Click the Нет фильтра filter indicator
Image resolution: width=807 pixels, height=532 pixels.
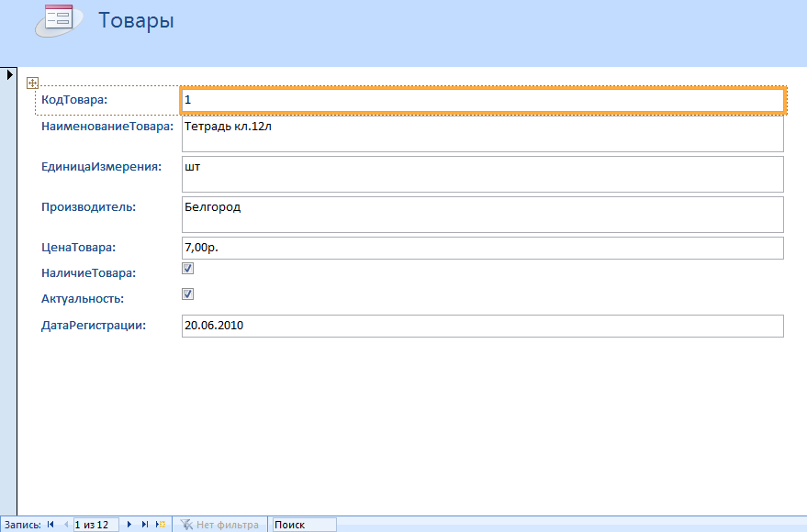(219, 525)
